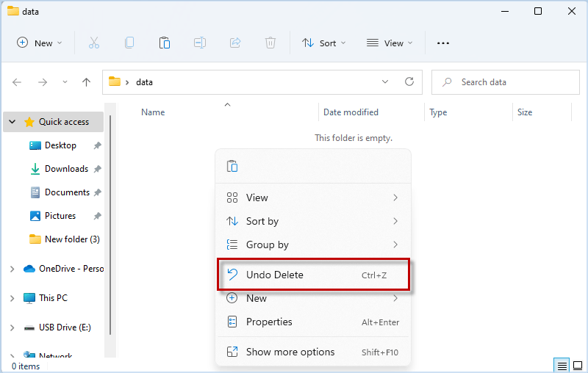Image resolution: width=588 pixels, height=373 pixels.
Task: Click the Copy icon in toolbar
Action: [129, 43]
